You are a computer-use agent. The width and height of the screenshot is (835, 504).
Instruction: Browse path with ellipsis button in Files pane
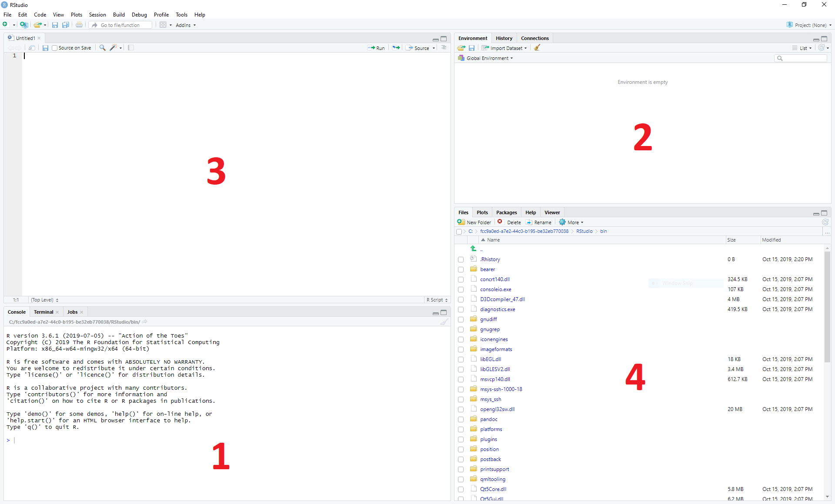827,232
